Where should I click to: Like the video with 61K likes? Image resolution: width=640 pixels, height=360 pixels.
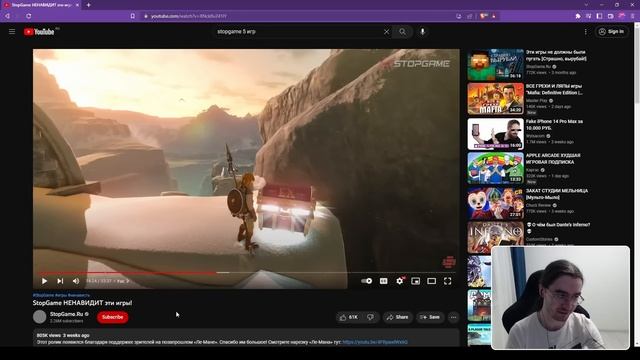click(349, 317)
